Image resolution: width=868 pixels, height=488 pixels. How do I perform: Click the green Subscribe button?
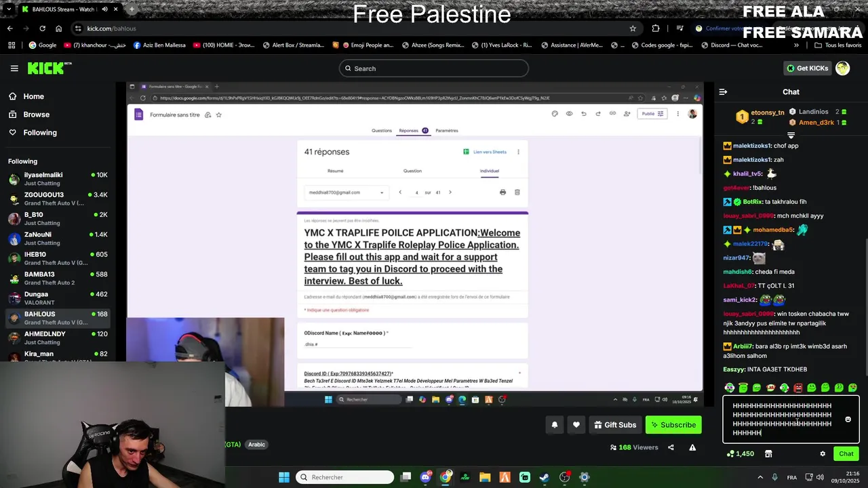(673, 425)
